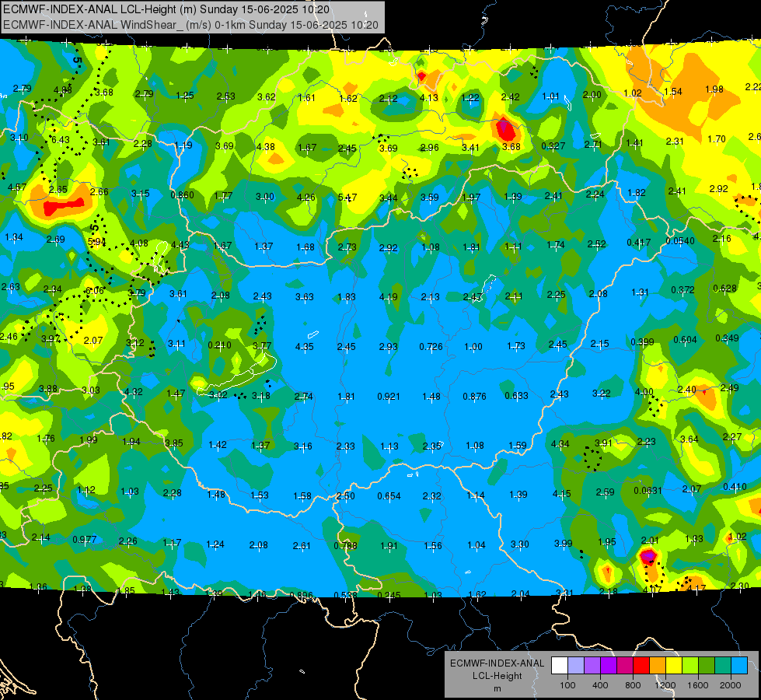Image resolution: width=761 pixels, height=700 pixels.
Task: Click the legend tick label '800'
Action: tap(633, 685)
